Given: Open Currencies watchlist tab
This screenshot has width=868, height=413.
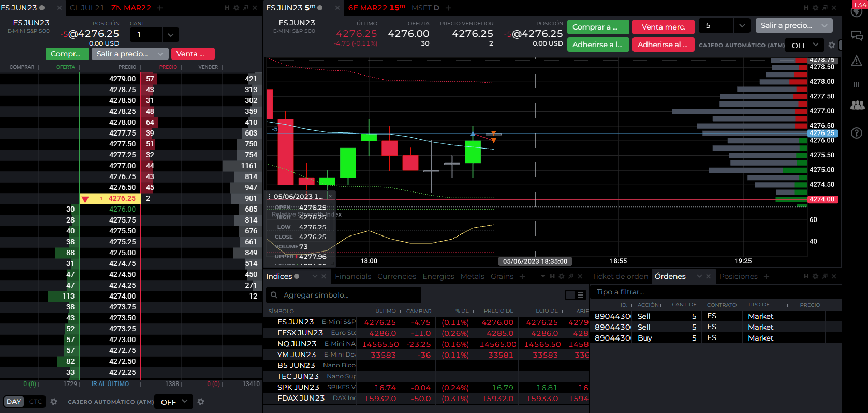Looking at the screenshot, I should pyautogui.click(x=396, y=276).
